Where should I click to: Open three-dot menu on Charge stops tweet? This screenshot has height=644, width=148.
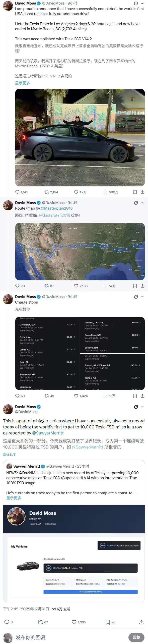tap(142, 297)
